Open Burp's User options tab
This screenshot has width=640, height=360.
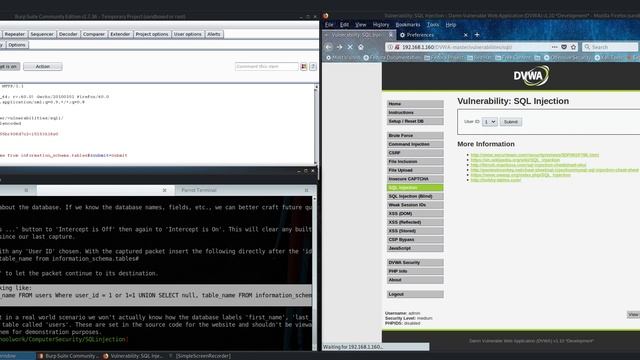click(188, 34)
